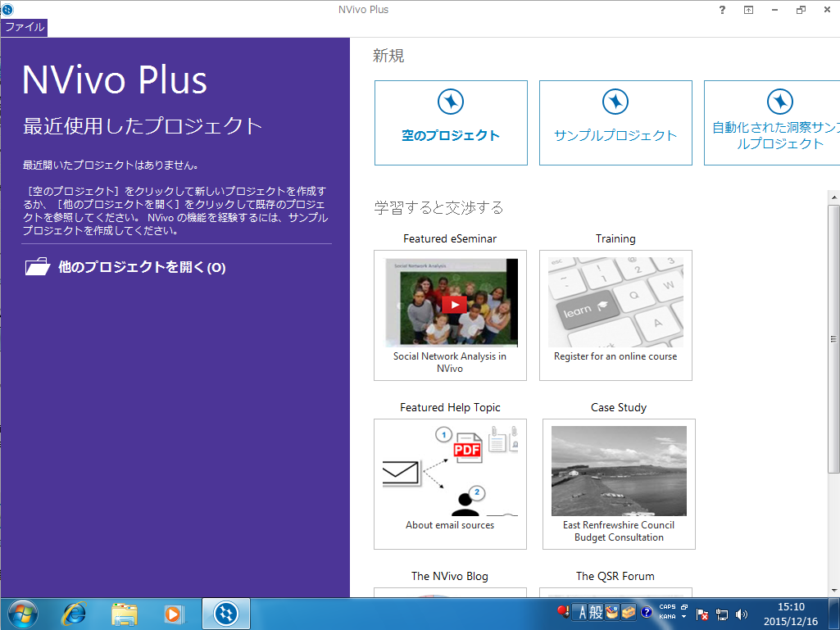This screenshot has width=840, height=630.
Task: Open Windows Explorer from the taskbar
Action: coord(125,614)
